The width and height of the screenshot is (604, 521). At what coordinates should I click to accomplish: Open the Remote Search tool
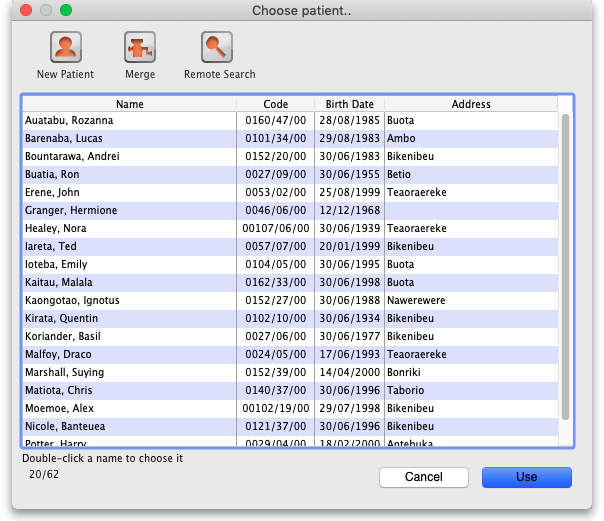point(217,47)
